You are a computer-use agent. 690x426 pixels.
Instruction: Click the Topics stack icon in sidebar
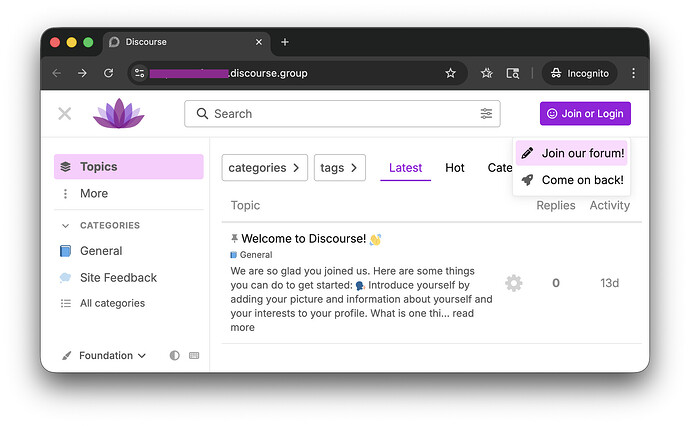[x=66, y=167]
